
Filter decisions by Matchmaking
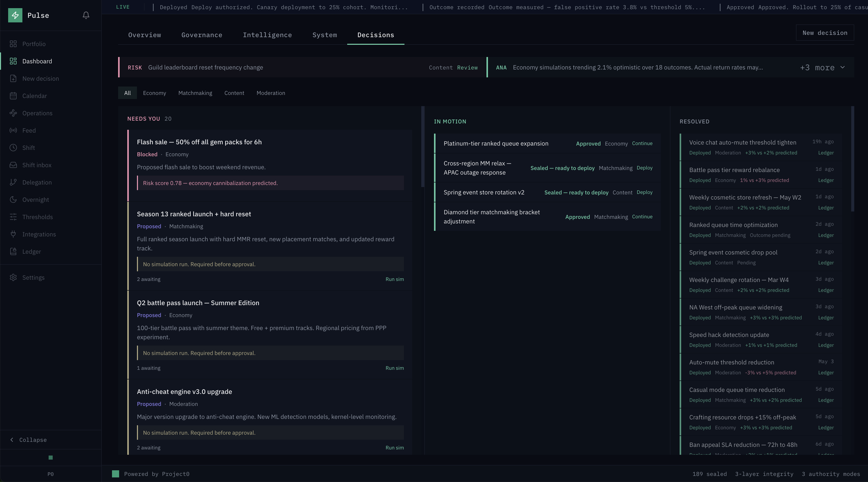(195, 93)
